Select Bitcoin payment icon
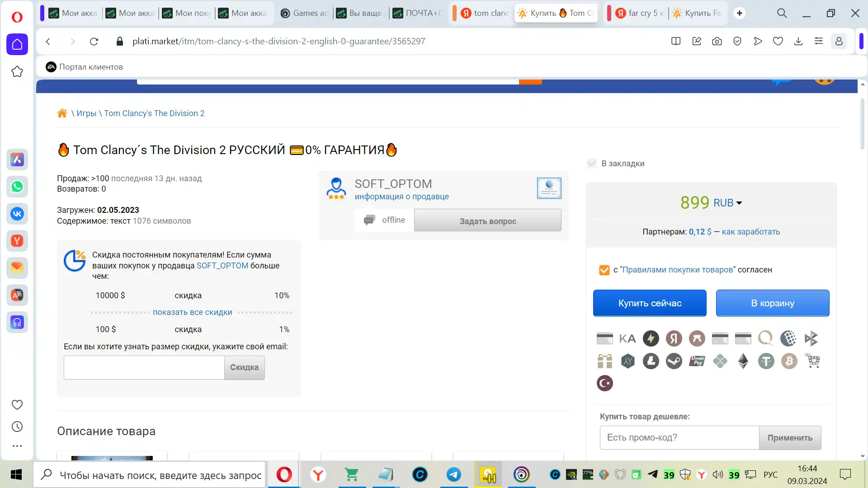Viewport: 868px width, 488px height. pos(789,361)
